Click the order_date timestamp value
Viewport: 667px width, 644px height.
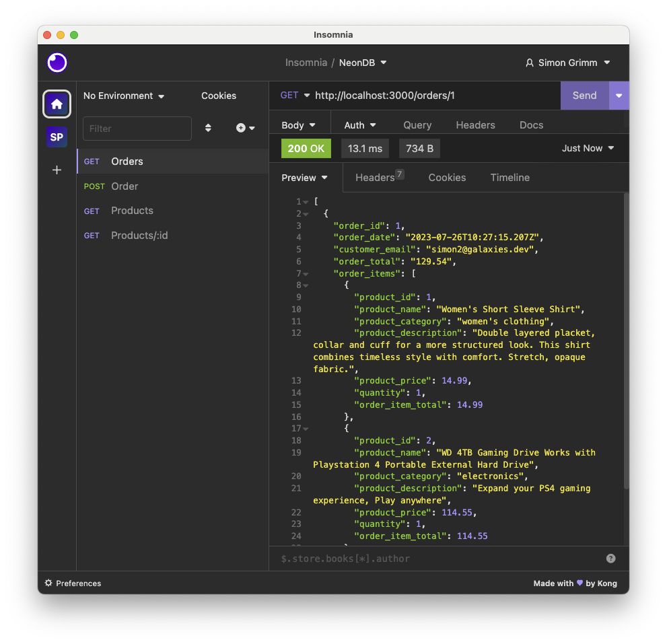(472, 238)
